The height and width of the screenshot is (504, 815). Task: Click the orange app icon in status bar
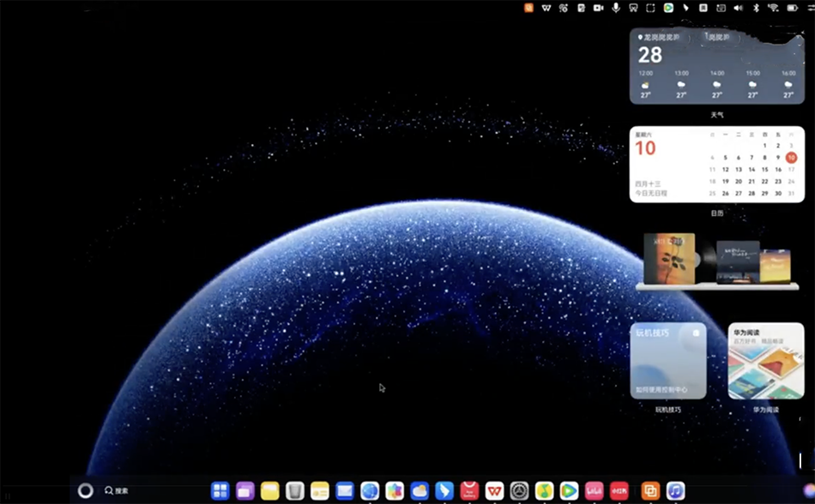pyautogui.click(x=528, y=8)
